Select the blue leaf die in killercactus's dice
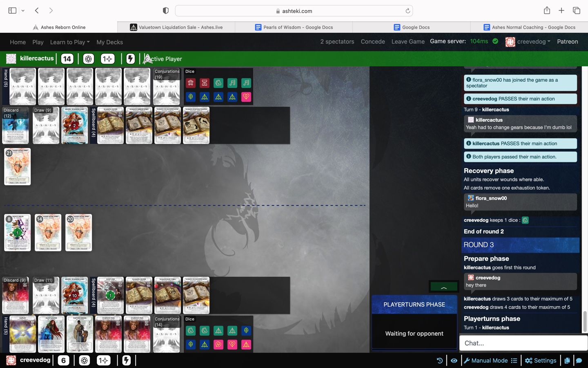Screen dimensions: 588x368 (x=191, y=97)
